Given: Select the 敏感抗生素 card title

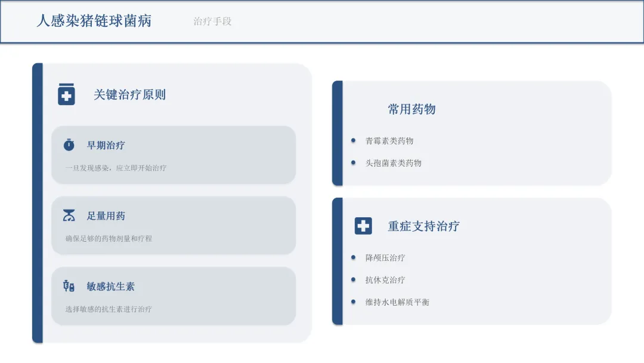Looking at the screenshot, I should tap(111, 287).
